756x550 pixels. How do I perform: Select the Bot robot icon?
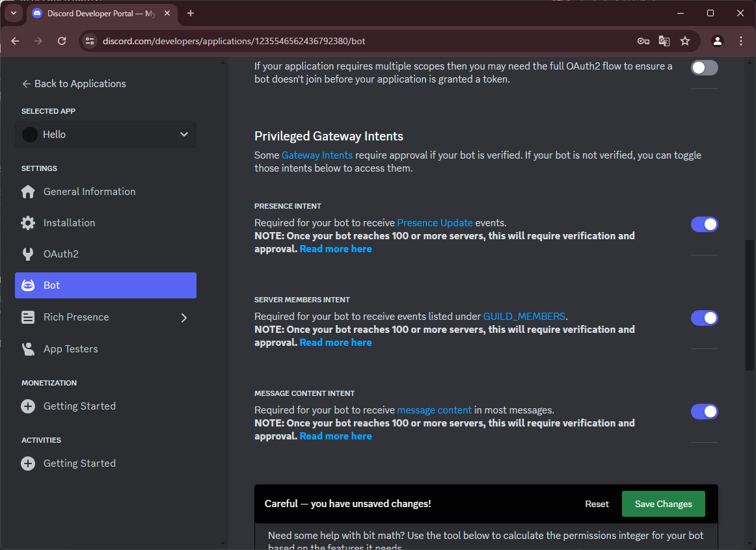point(28,285)
